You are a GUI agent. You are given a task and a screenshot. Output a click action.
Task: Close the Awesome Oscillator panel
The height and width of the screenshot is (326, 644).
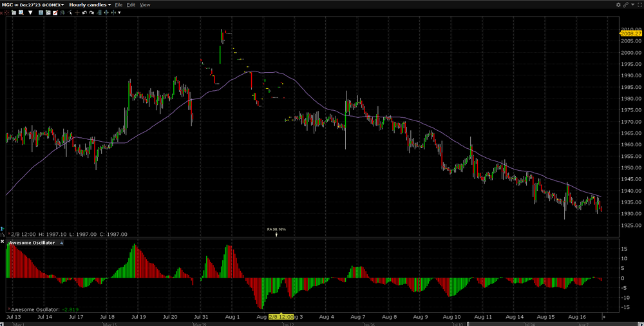tap(3, 243)
